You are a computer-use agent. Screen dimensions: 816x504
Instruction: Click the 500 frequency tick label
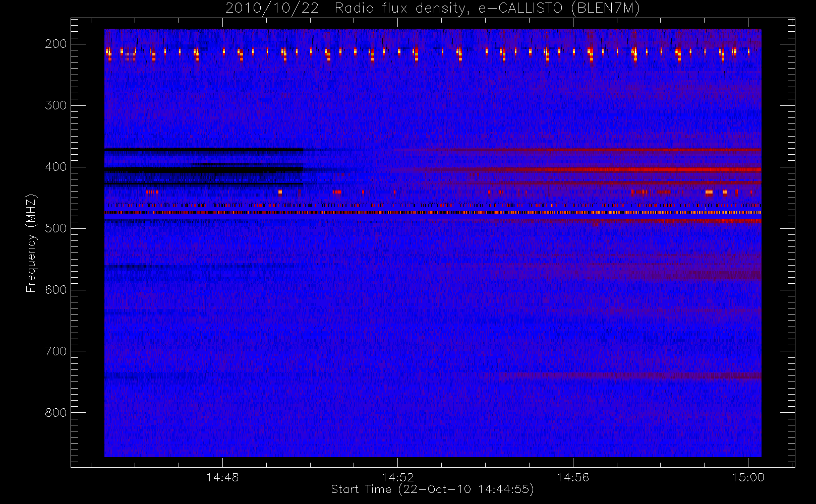pos(56,228)
